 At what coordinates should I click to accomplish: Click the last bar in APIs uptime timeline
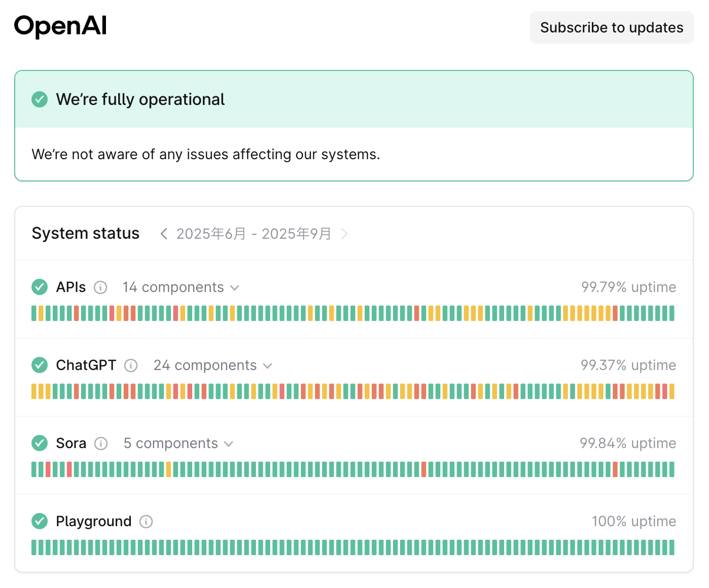[x=672, y=313]
